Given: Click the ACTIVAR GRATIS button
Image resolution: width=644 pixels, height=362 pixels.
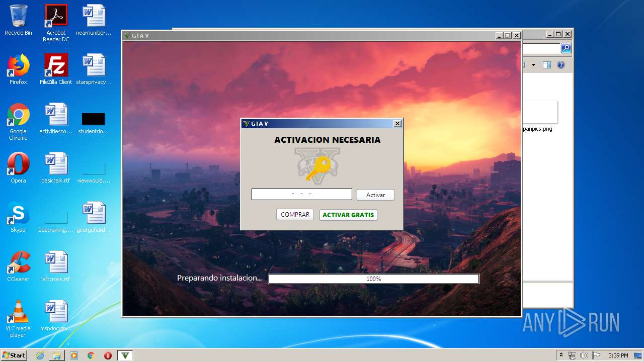Looking at the screenshot, I should (x=348, y=215).
